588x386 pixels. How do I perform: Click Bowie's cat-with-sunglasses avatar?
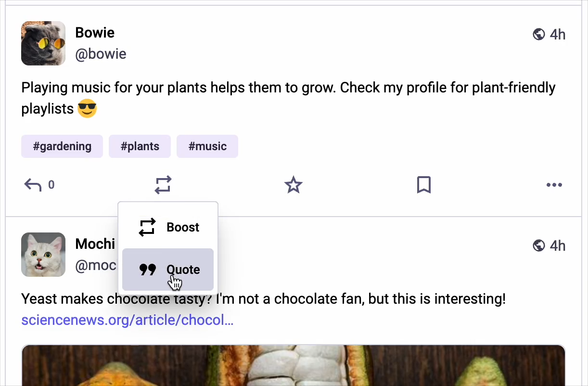(x=43, y=43)
